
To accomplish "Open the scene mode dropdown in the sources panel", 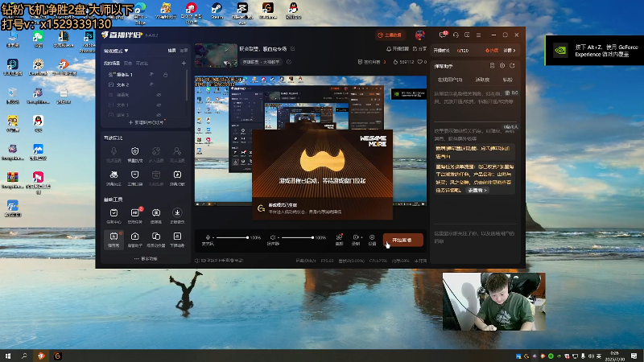I will pyautogui.click(x=116, y=51).
